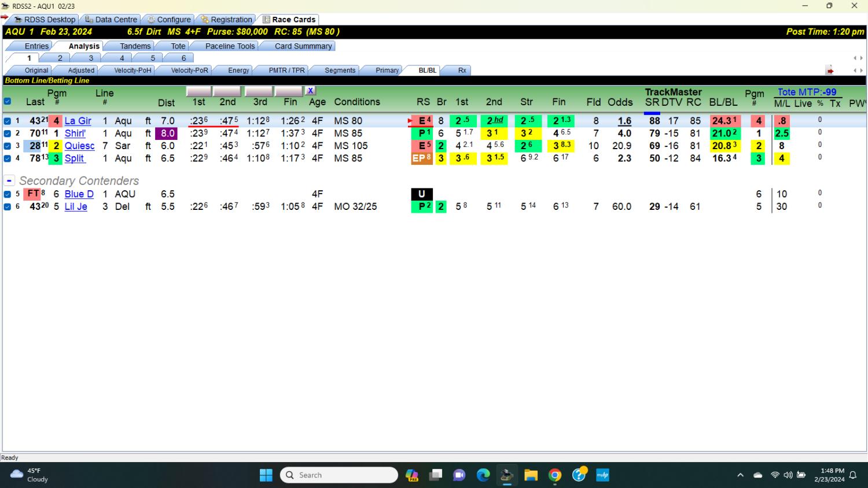This screenshot has width=868, height=488.
Task: Click the Windows taskbar Search box
Action: coord(339,475)
